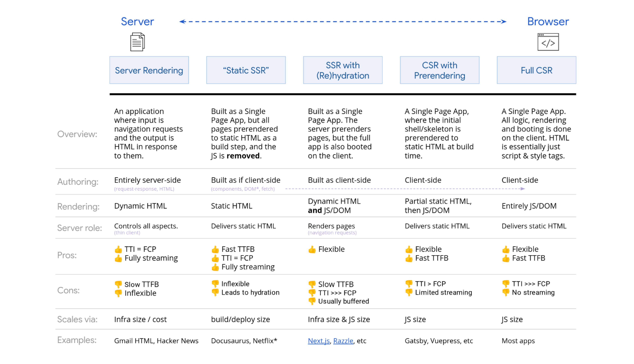Click thumbs-up icon beside TTI = FCP under Server Rendering

coord(118,249)
